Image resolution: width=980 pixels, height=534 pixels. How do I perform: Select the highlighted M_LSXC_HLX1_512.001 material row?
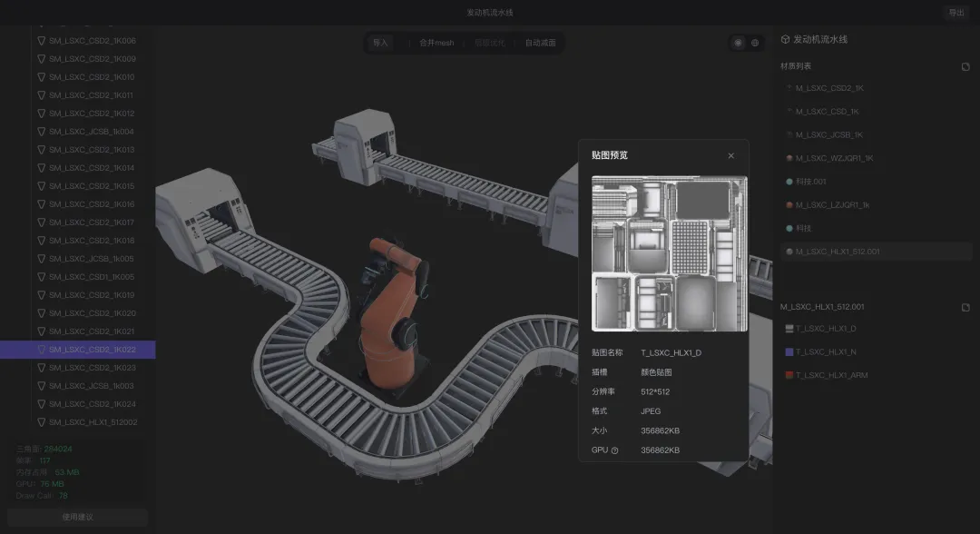click(877, 252)
